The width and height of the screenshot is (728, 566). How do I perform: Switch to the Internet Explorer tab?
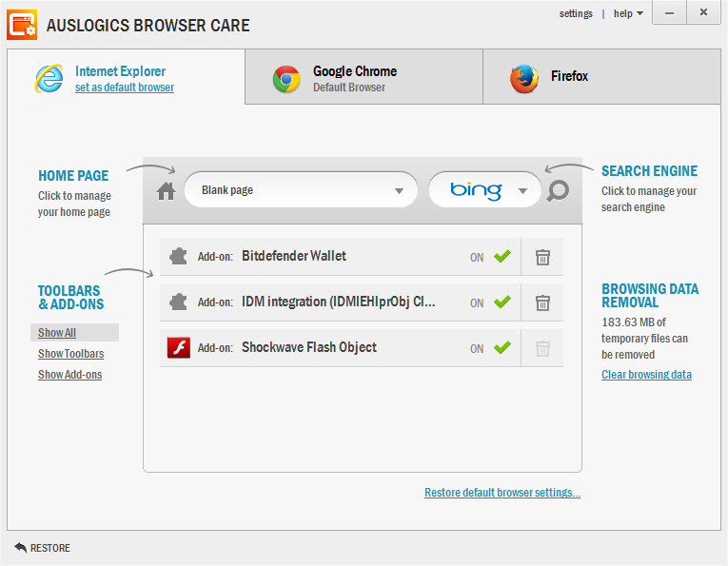click(126, 77)
